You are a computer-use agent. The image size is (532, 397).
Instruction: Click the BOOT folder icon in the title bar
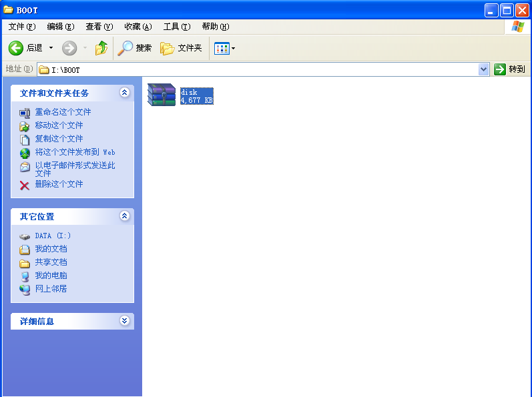(8, 10)
